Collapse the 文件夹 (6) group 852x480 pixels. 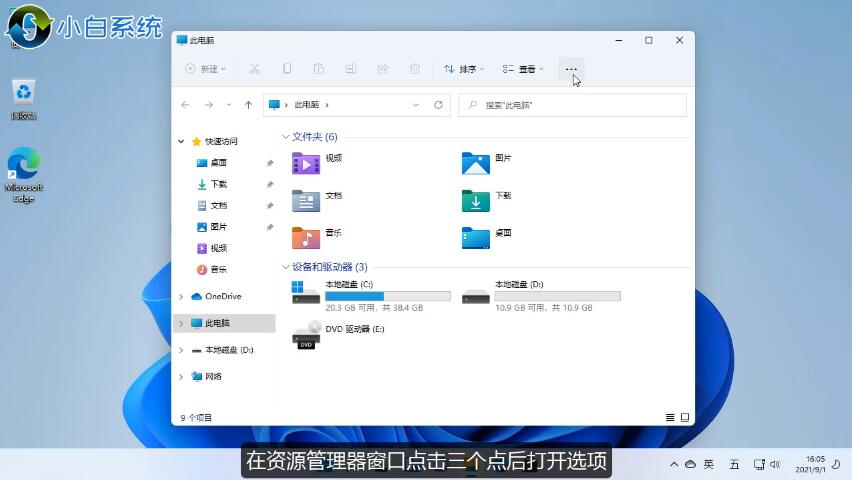click(x=286, y=137)
